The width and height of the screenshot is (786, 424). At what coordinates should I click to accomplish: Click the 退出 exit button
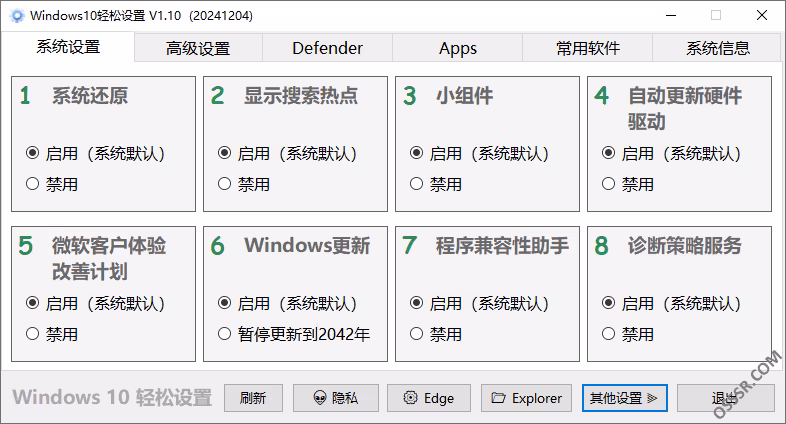pos(725,398)
